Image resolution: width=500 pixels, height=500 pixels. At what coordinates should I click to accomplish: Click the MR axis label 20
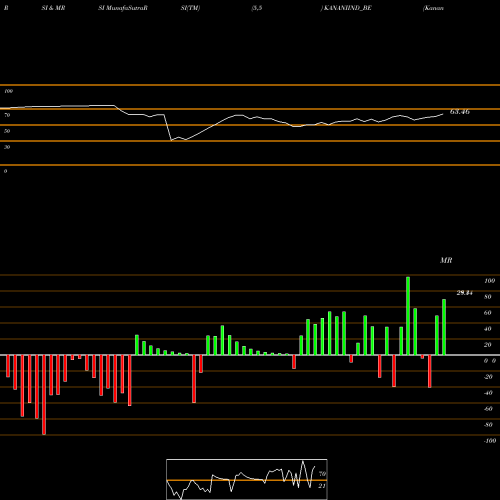pos(488,345)
